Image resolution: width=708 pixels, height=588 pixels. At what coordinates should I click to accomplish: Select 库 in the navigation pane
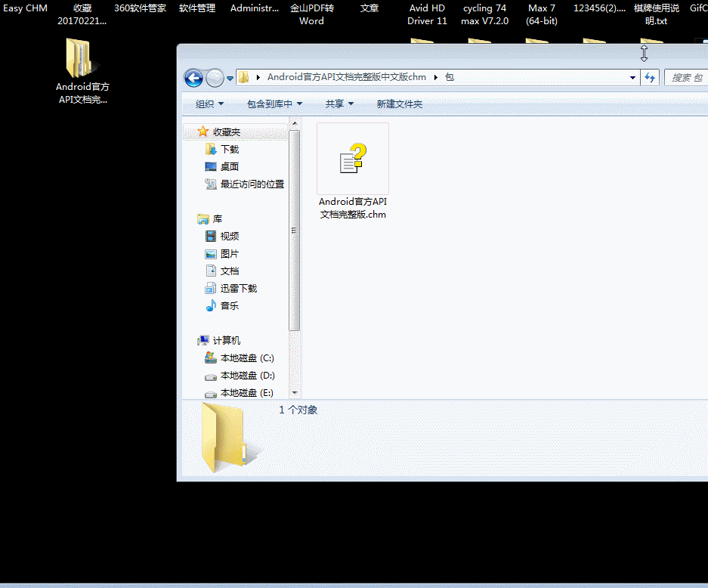tap(218, 219)
